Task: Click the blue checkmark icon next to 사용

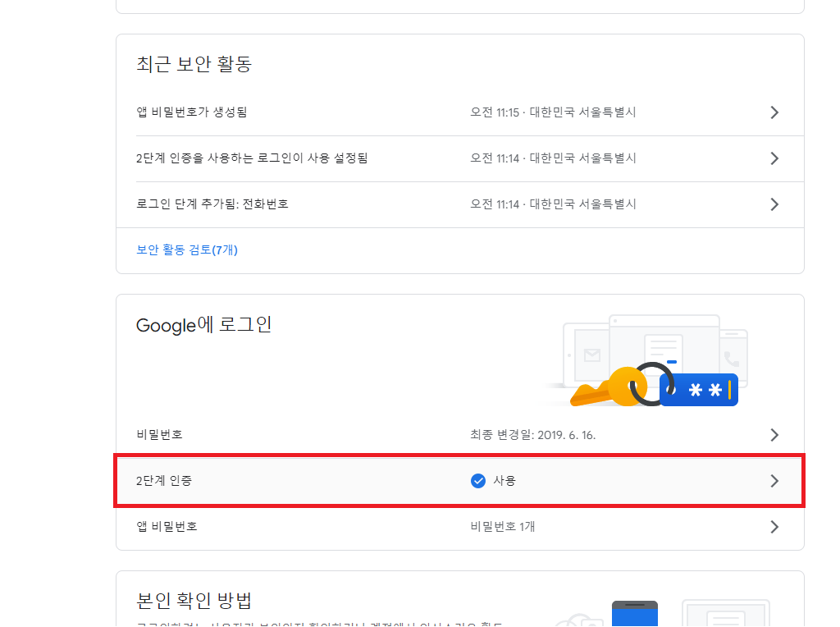Action: (478, 481)
